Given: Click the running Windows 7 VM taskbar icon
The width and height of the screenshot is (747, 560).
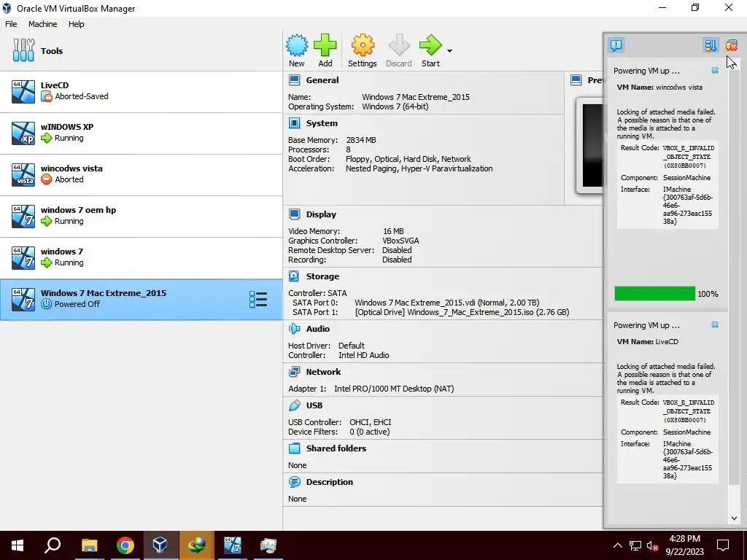Looking at the screenshot, I should point(233,545).
